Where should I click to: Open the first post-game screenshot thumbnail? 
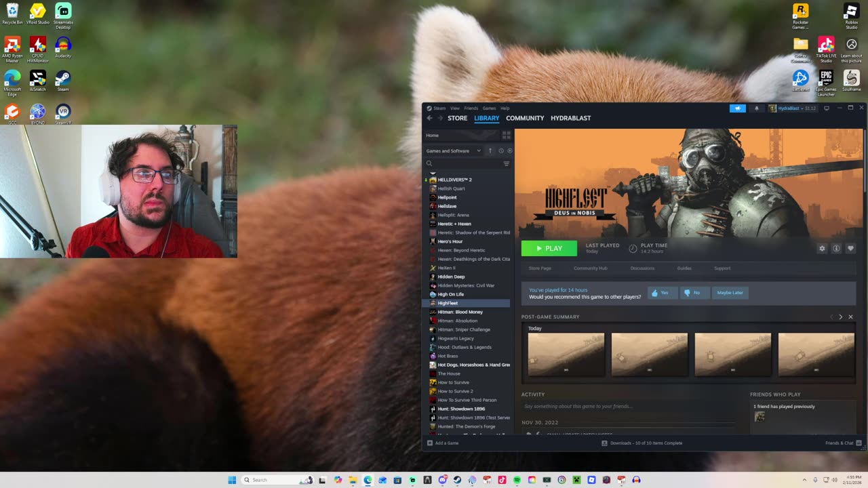coord(566,354)
